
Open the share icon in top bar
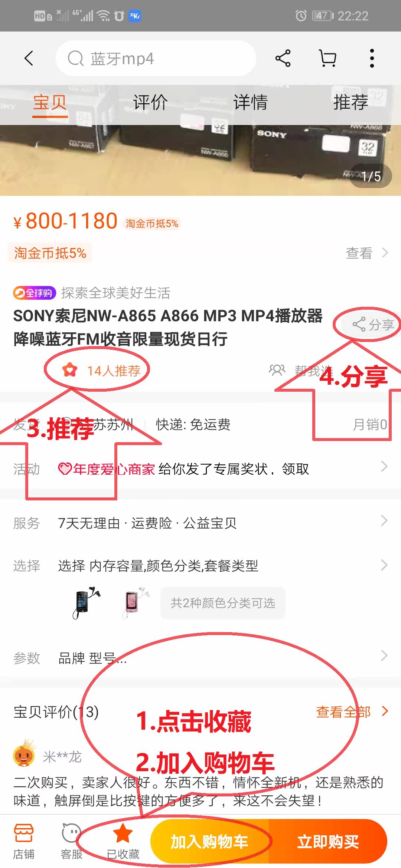tap(283, 58)
